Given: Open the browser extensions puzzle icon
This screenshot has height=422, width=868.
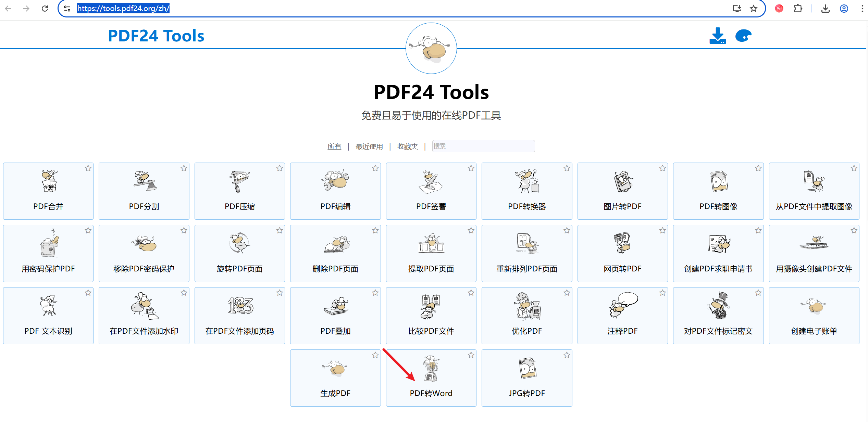Looking at the screenshot, I should point(798,9).
